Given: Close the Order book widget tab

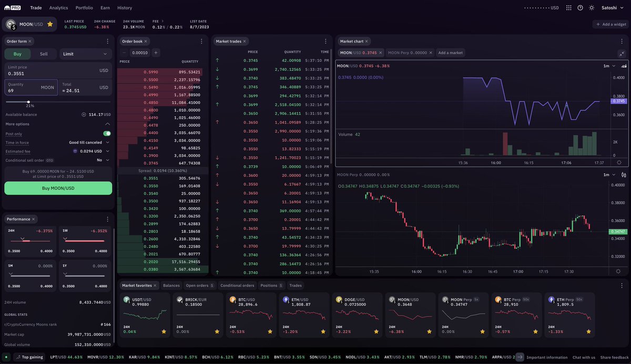Looking at the screenshot, I should (146, 41).
